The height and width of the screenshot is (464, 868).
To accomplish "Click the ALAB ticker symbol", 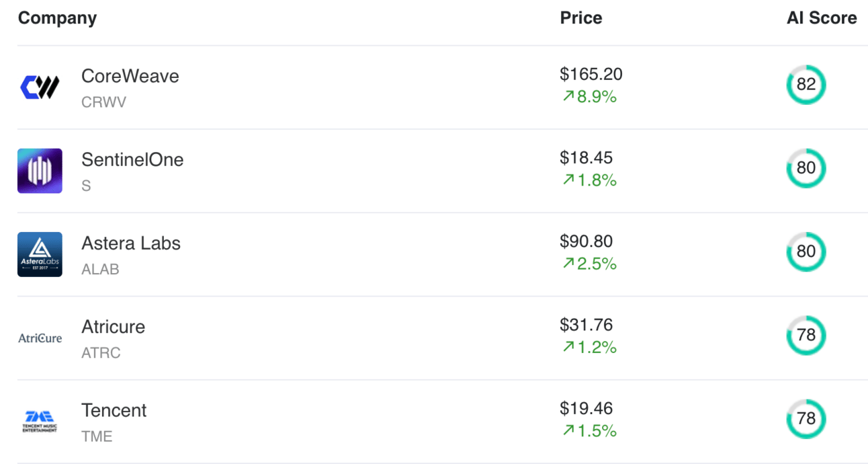I will (x=100, y=269).
